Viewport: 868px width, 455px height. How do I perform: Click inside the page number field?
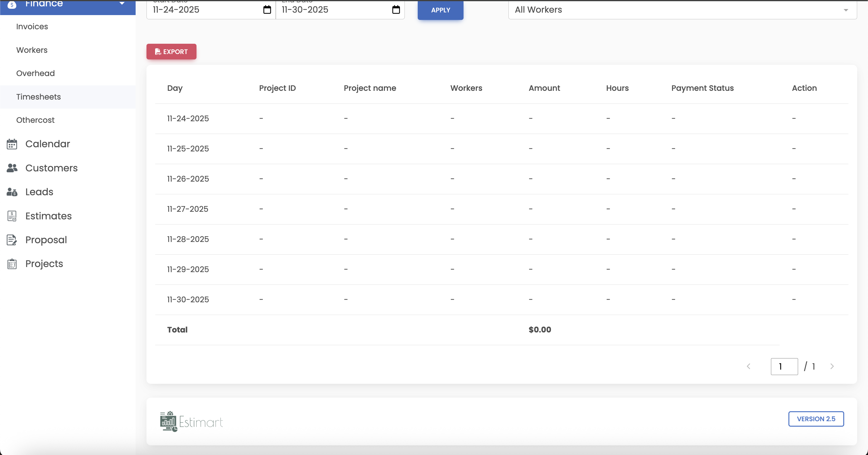coord(784,366)
